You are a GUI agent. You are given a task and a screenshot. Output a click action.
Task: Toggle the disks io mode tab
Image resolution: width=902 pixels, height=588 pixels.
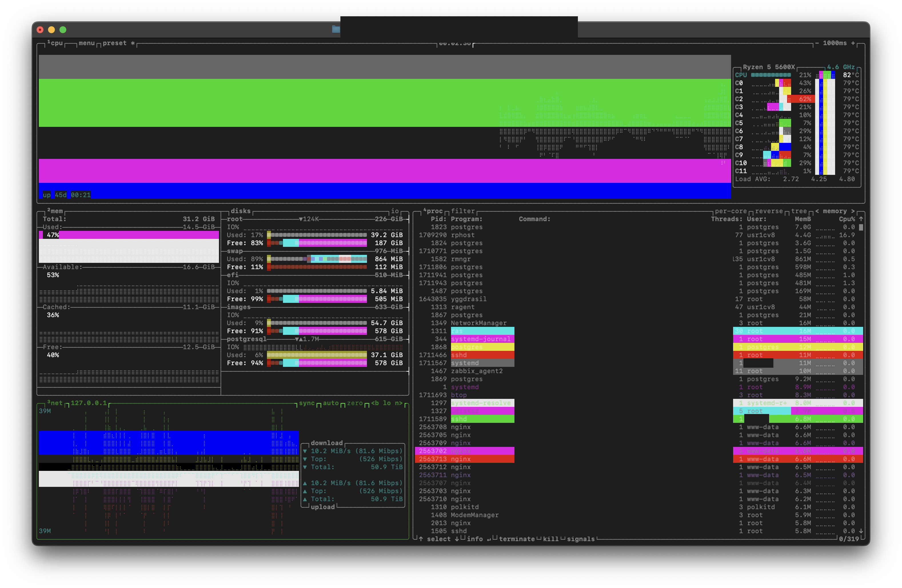pos(395,211)
